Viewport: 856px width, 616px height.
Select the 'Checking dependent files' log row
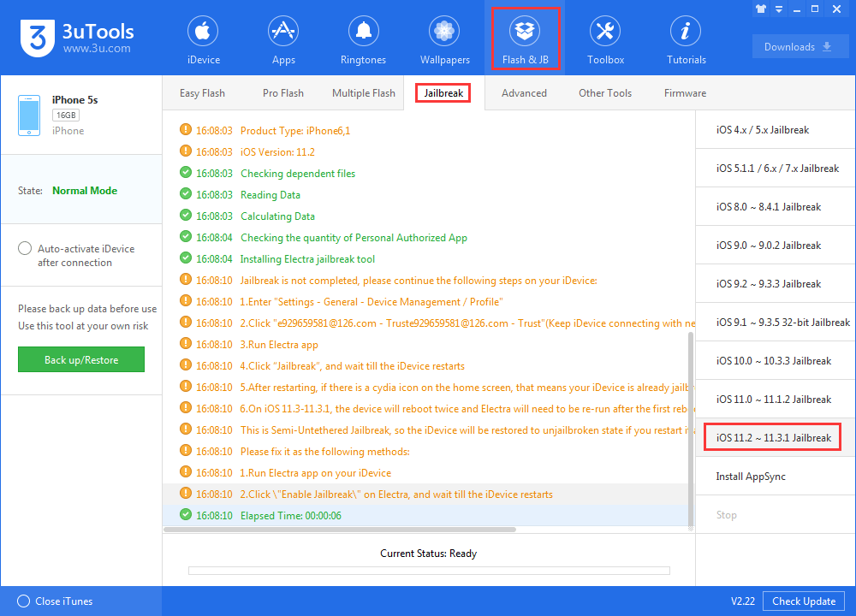pos(429,173)
